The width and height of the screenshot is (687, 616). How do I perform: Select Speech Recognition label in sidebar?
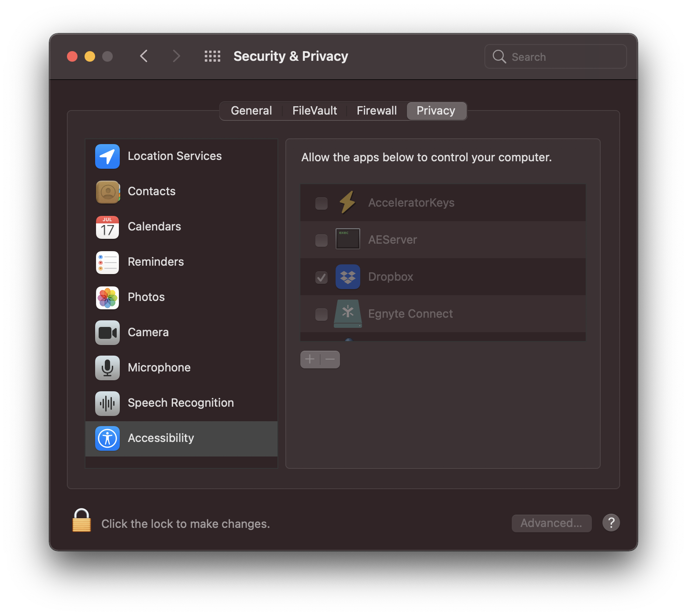point(181,403)
